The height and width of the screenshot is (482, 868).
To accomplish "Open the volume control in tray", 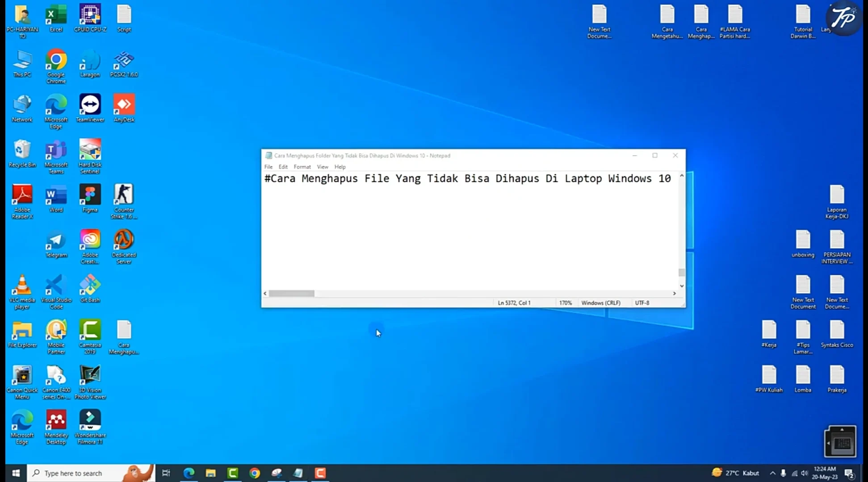I will (805, 473).
